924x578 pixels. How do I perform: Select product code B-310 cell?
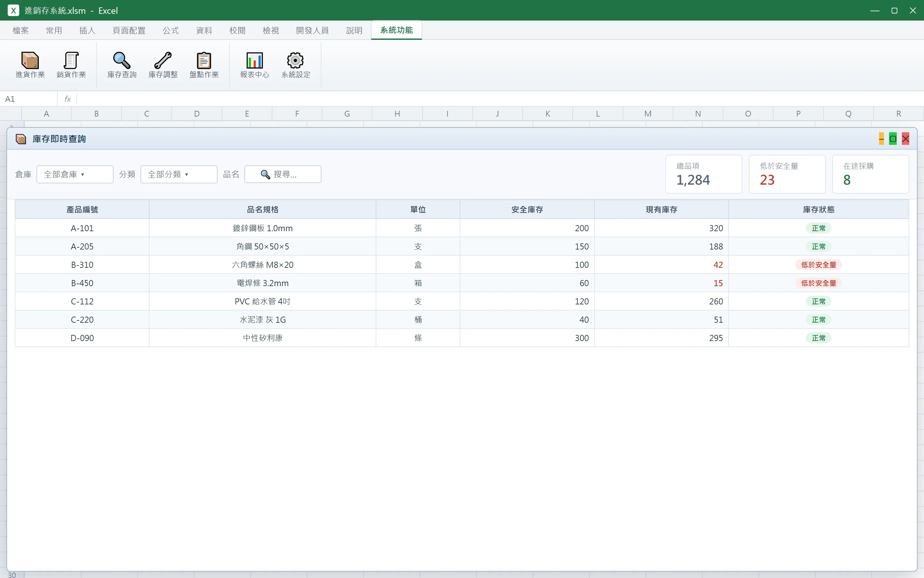(x=82, y=265)
